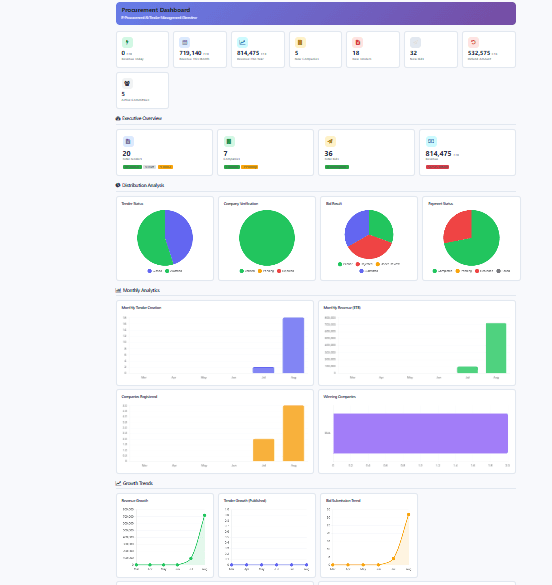This screenshot has height=585, width=552.
Task: Click the purple document icon above 20
Action: point(128,141)
